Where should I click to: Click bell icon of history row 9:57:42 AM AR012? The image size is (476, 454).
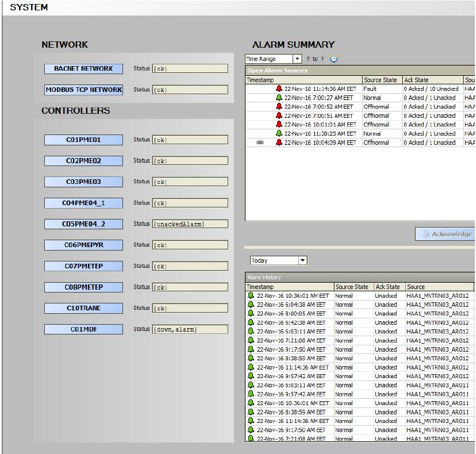(251, 376)
